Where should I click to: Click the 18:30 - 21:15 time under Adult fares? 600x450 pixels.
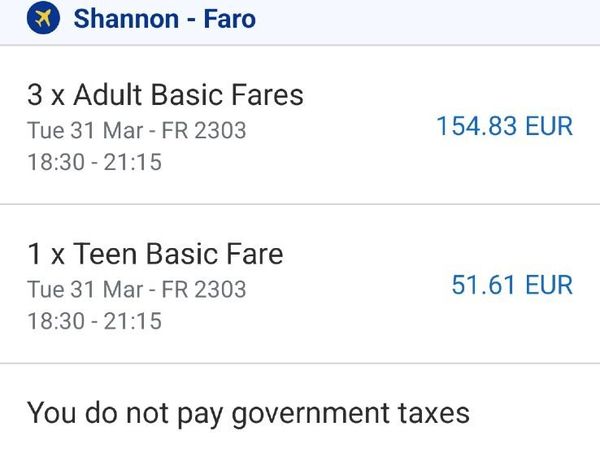(94, 161)
